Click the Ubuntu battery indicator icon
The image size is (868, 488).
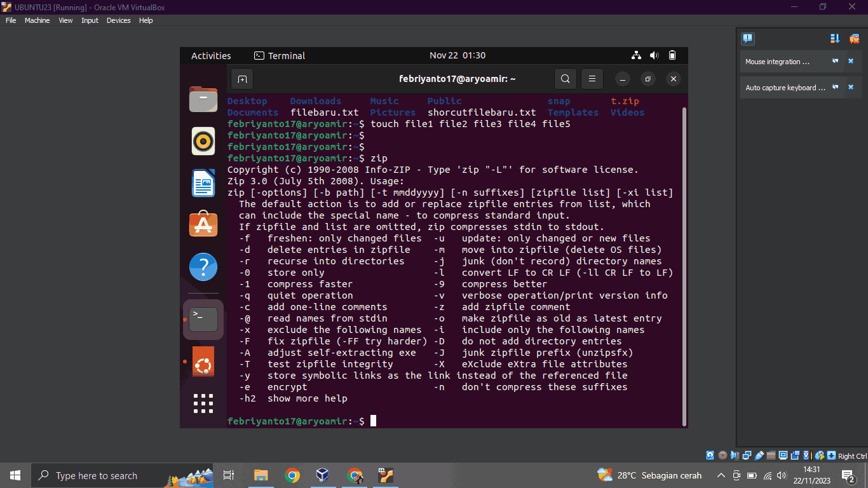point(672,55)
